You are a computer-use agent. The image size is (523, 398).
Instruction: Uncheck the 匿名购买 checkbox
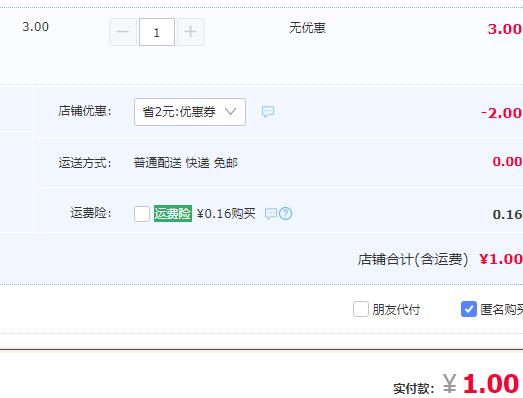469,309
